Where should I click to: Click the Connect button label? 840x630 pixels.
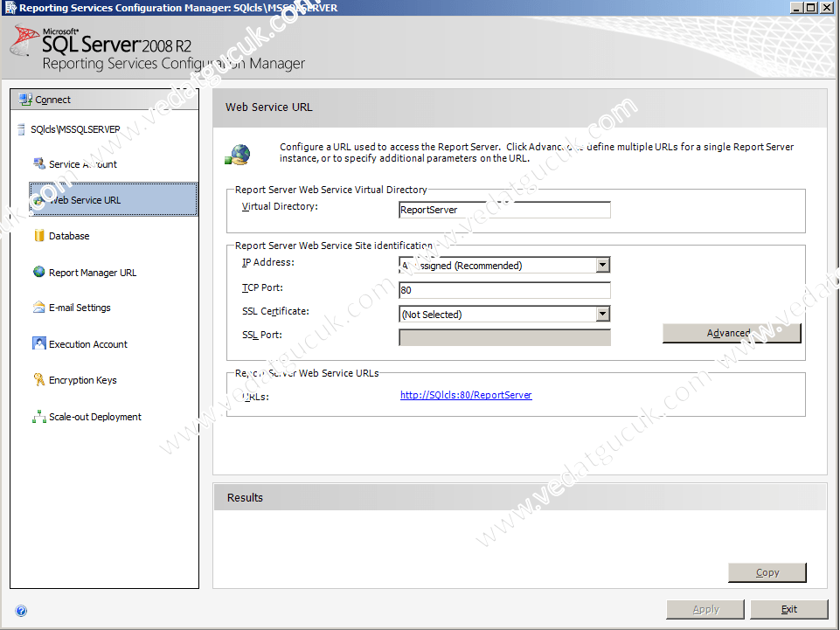[x=53, y=100]
